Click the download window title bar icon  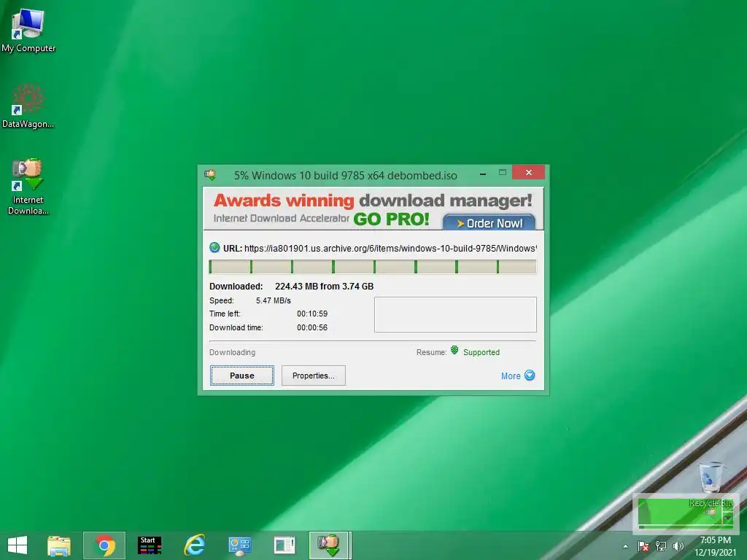(210, 175)
